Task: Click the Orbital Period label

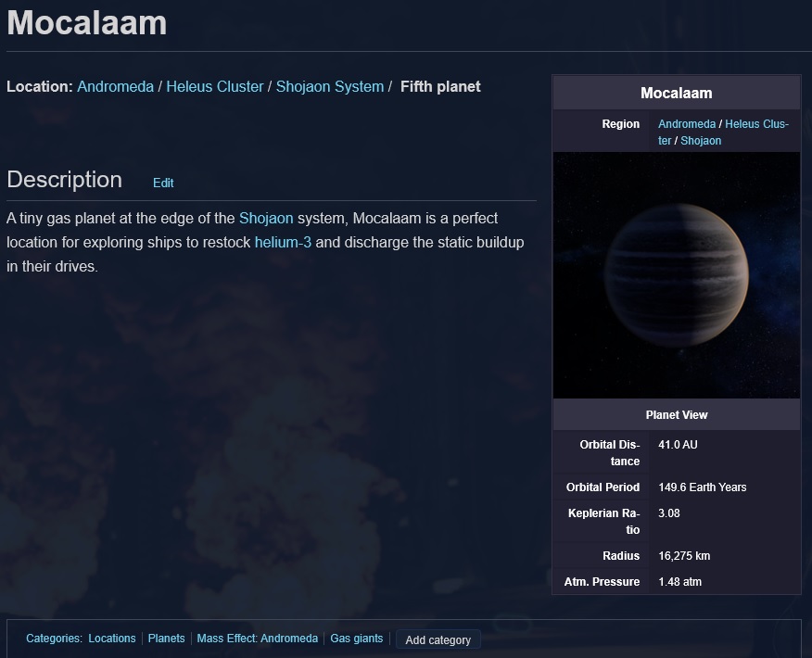Action: [603, 487]
